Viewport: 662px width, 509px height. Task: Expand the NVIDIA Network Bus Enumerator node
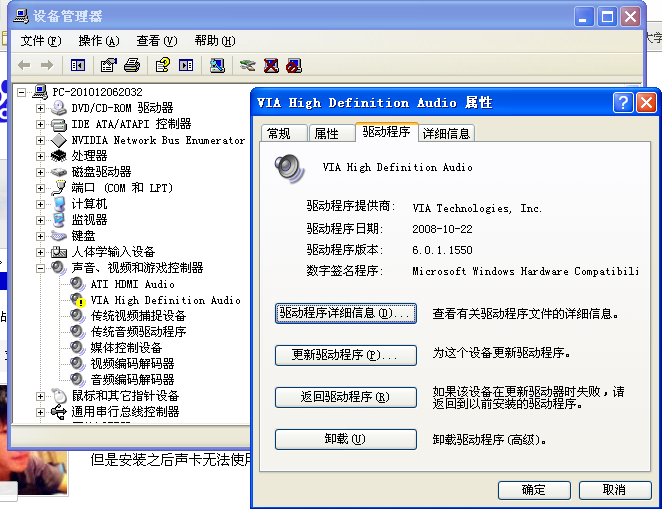40,140
